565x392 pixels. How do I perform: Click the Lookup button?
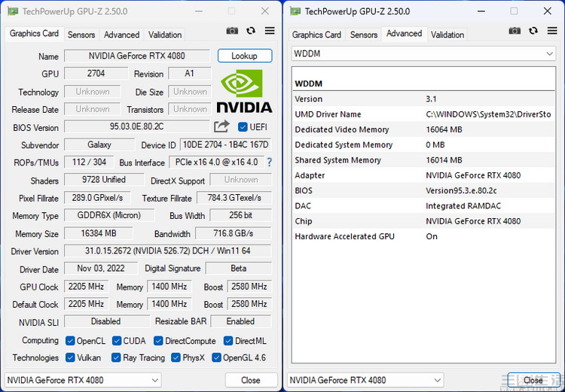click(245, 56)
